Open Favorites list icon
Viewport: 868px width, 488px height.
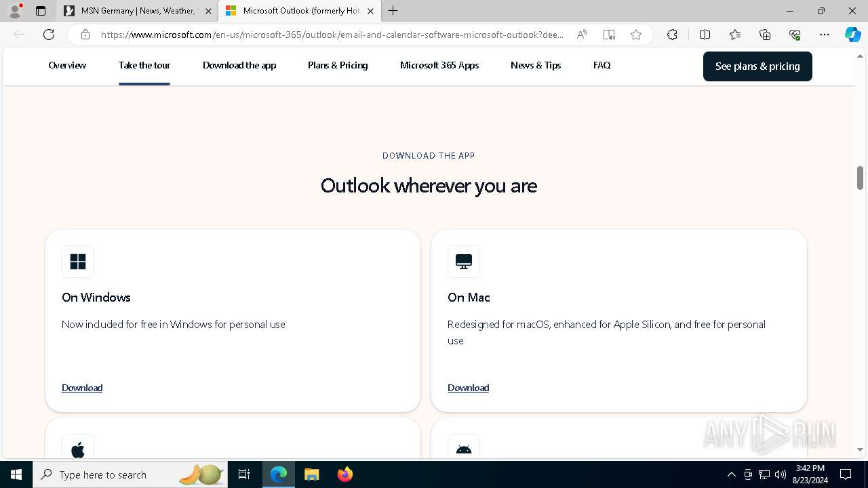tap(735, 35)
